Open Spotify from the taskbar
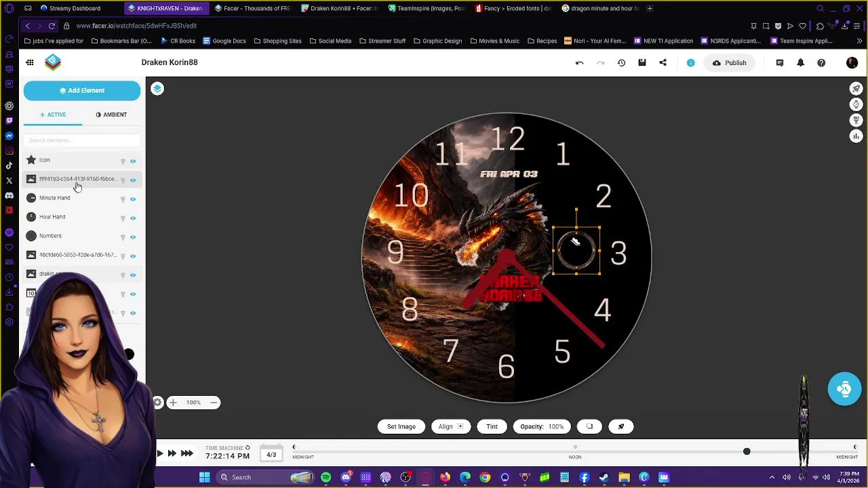868x488 pixels. point(325,477)
